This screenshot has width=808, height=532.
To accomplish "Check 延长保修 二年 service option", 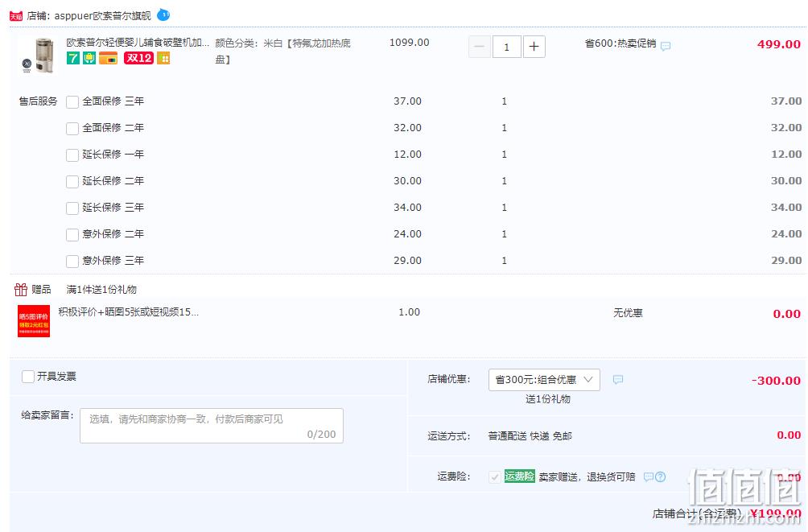I will click(72, 181).
